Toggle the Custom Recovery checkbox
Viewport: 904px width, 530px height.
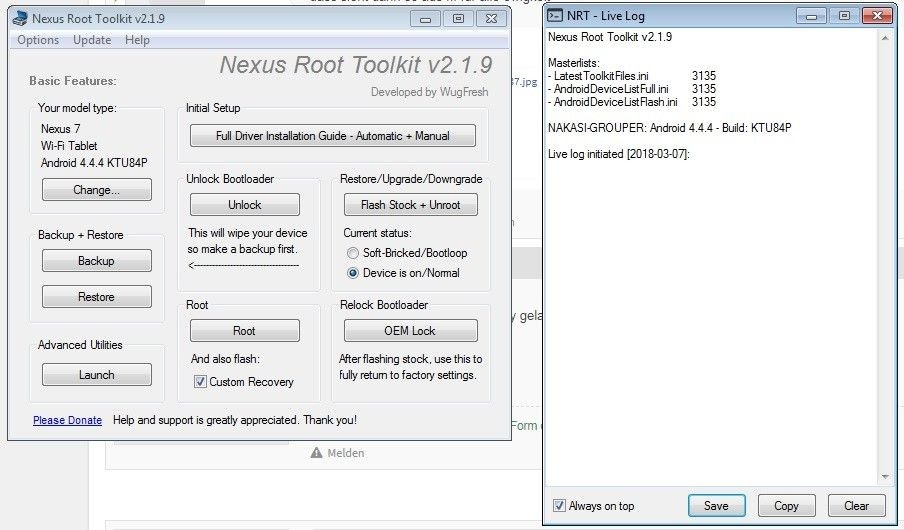pos(200,382)
